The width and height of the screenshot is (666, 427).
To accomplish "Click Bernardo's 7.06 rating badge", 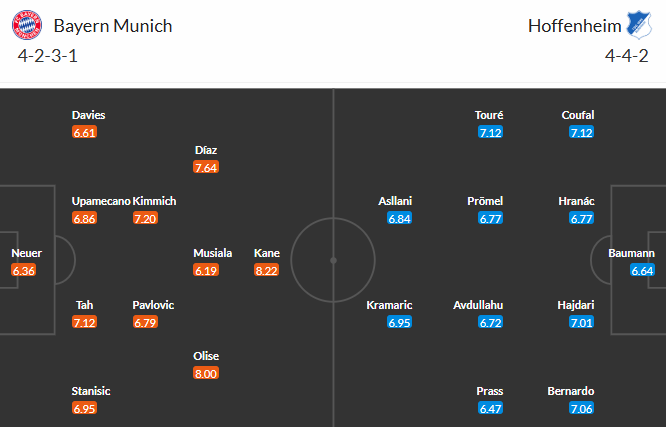I will tap(581, 408).
